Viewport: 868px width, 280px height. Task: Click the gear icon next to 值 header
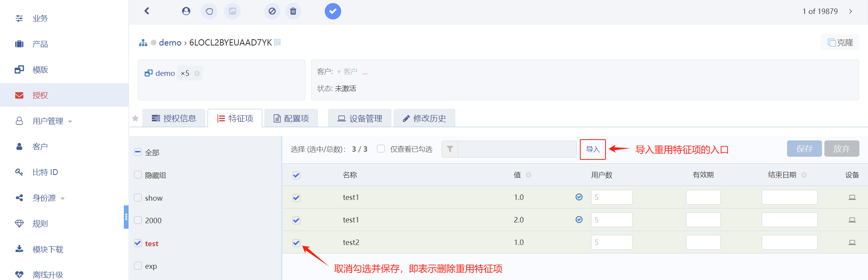[x=528, y=175]
